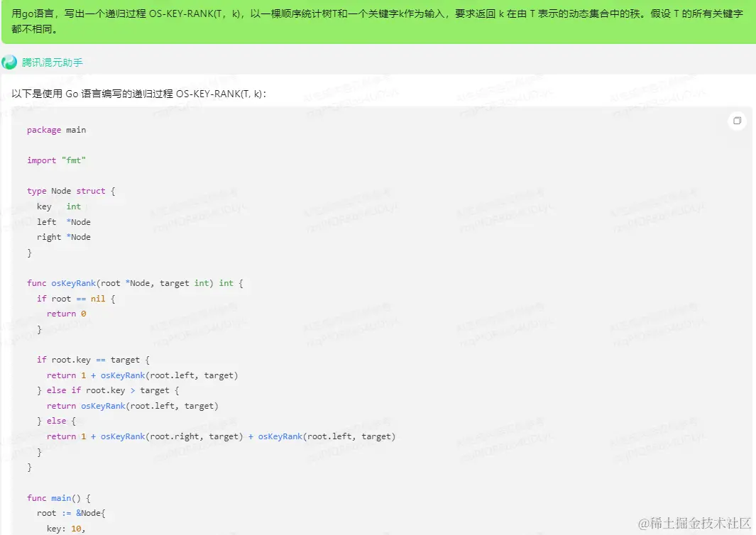Viewport: 756px width, 535px height.
Task: Click the 'func osKeyRank(root *Node, target int) int' line
Action: pyautogui.click(x=135, y=283)
